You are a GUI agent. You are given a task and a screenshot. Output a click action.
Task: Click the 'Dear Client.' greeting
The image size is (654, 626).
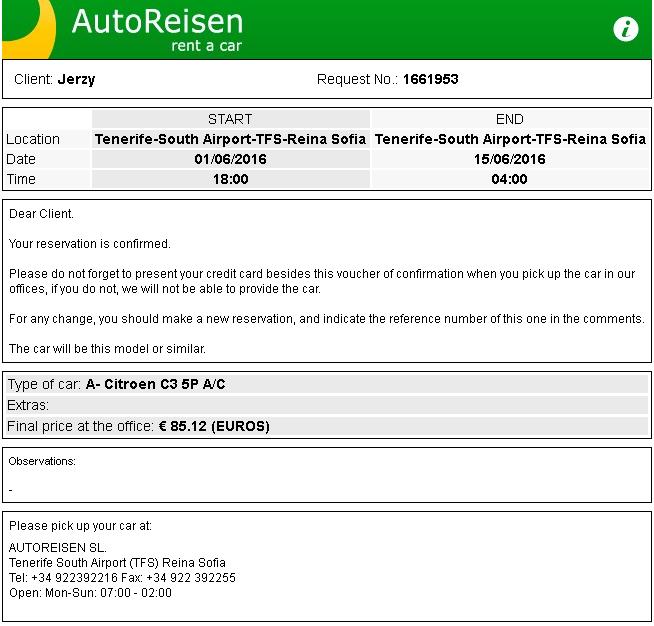tap(41, 214)
